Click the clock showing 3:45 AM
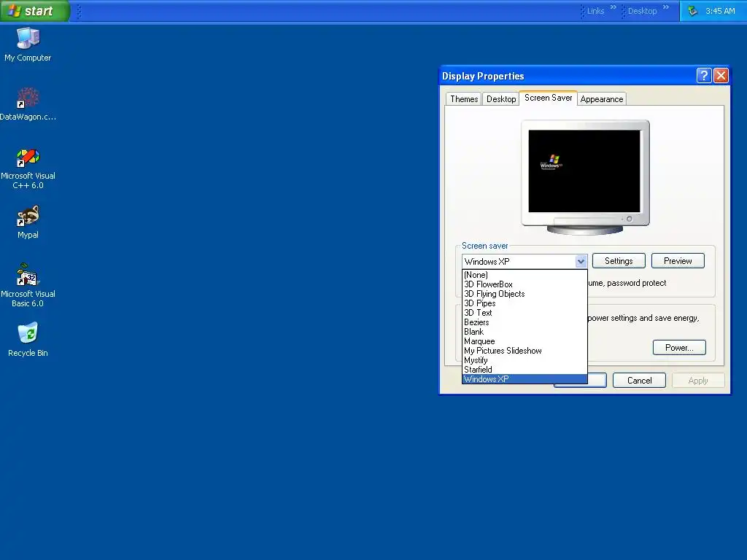This screenshot has height=560, width=747. coord(720,11)
